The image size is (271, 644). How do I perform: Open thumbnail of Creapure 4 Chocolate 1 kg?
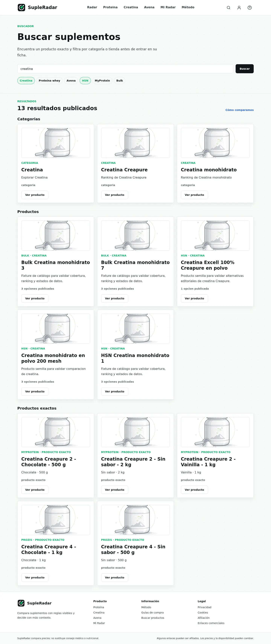coord(56,520)
